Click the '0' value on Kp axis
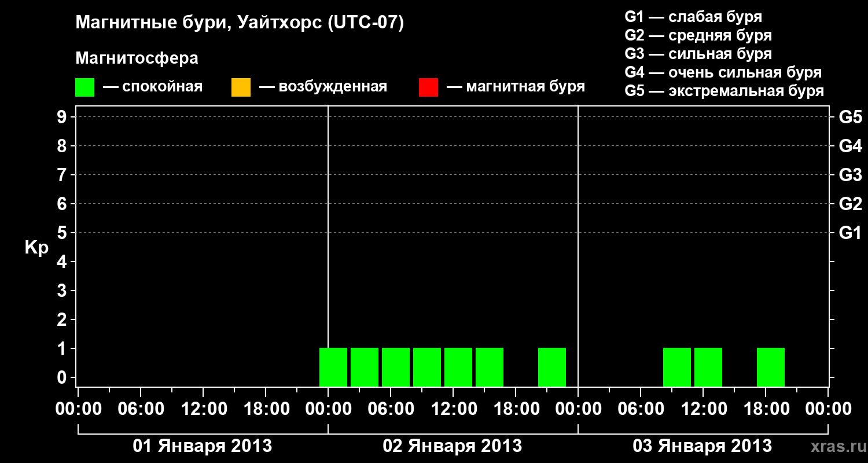This screenshot has width=868, height=463. click(x=63, y=378)
